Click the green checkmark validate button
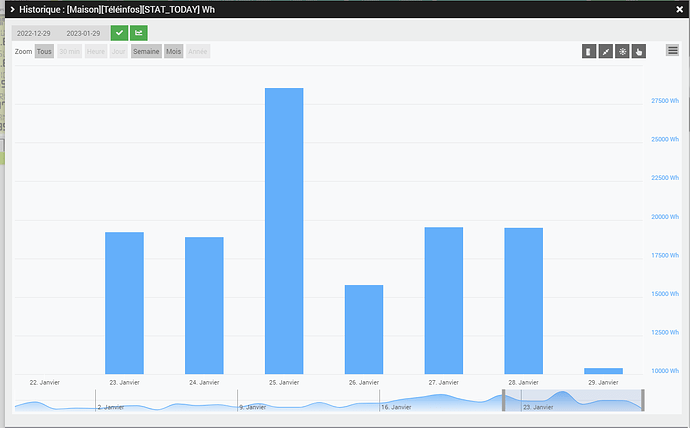The width and height of the screenshot is (690, 428). pyautogui.click(x=119, y=33)
